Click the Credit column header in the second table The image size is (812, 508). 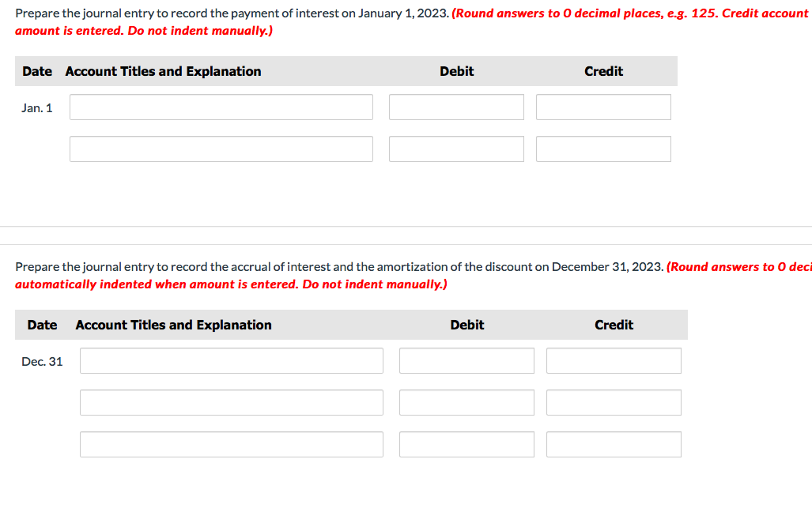pos(614,325)
